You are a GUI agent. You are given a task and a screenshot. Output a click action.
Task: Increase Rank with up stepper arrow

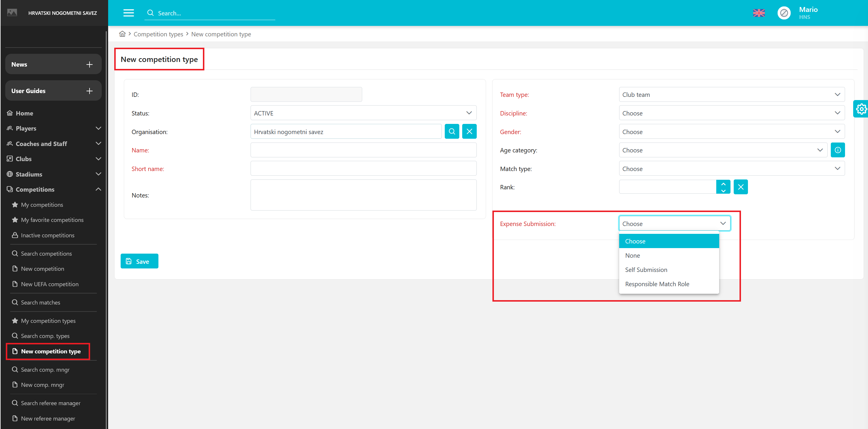click(x=723, y=184)
